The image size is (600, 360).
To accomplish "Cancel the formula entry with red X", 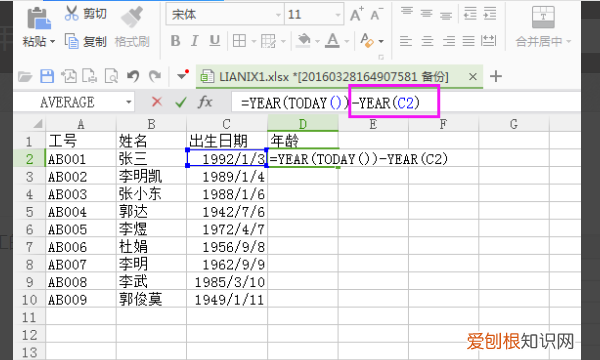I will 157,102.
